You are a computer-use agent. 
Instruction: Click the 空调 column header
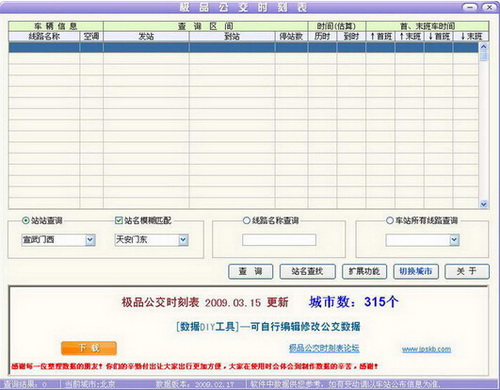pyautogui.click(x=91, y=36)
